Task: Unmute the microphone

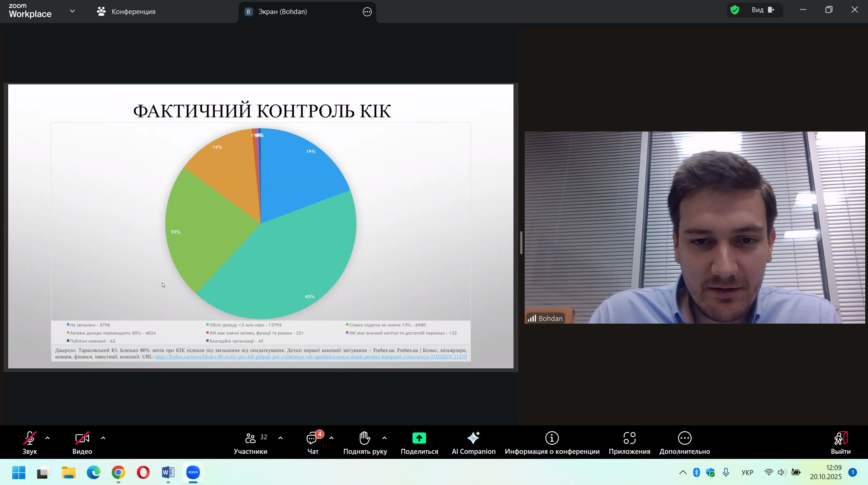Action: 29,443
